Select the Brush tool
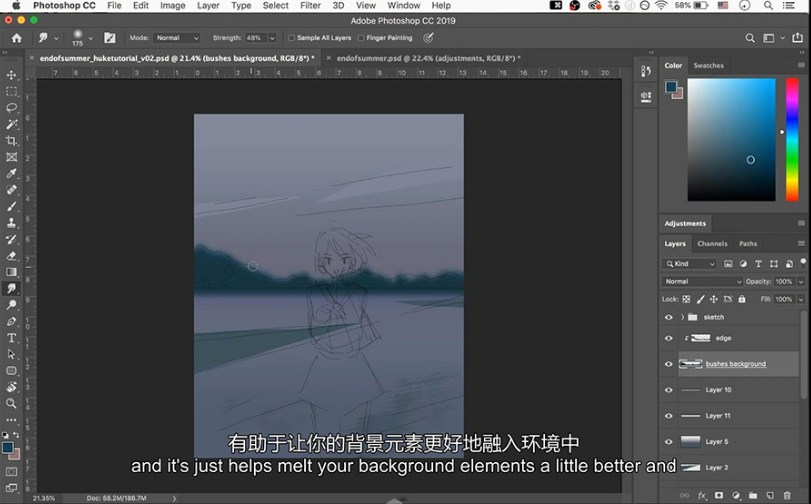The image size is (811, 504). point(11,206)
